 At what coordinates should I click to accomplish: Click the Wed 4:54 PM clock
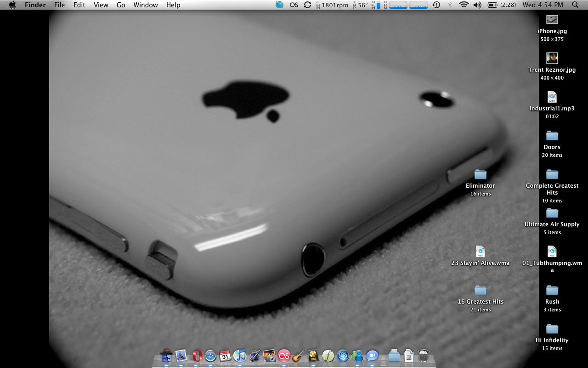coord(543,5)
